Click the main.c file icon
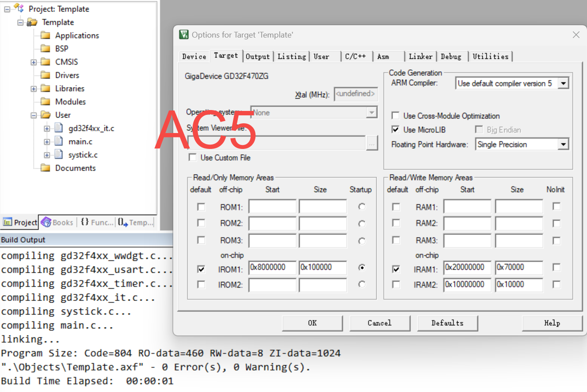The height and width of the screenshot is (392, 587). coord(59,142)
